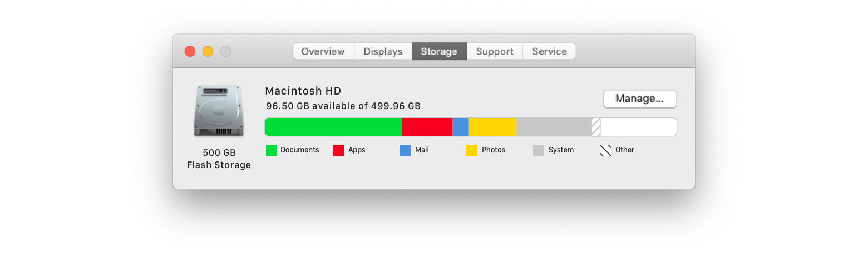
Task: Click the Macintosh HD drive icon
Action: click(219, 111)
